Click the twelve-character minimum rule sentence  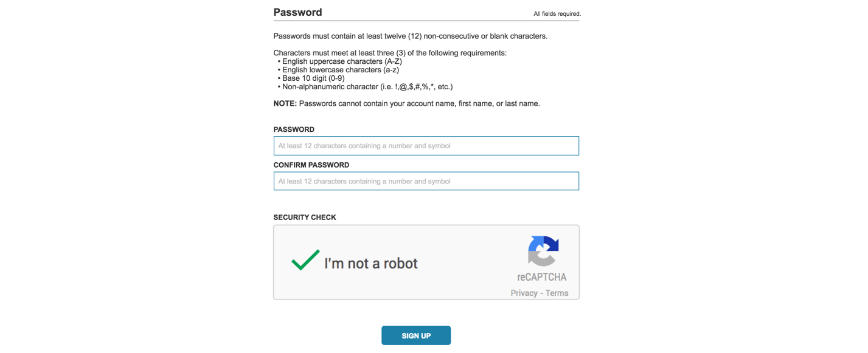(410, 36)
